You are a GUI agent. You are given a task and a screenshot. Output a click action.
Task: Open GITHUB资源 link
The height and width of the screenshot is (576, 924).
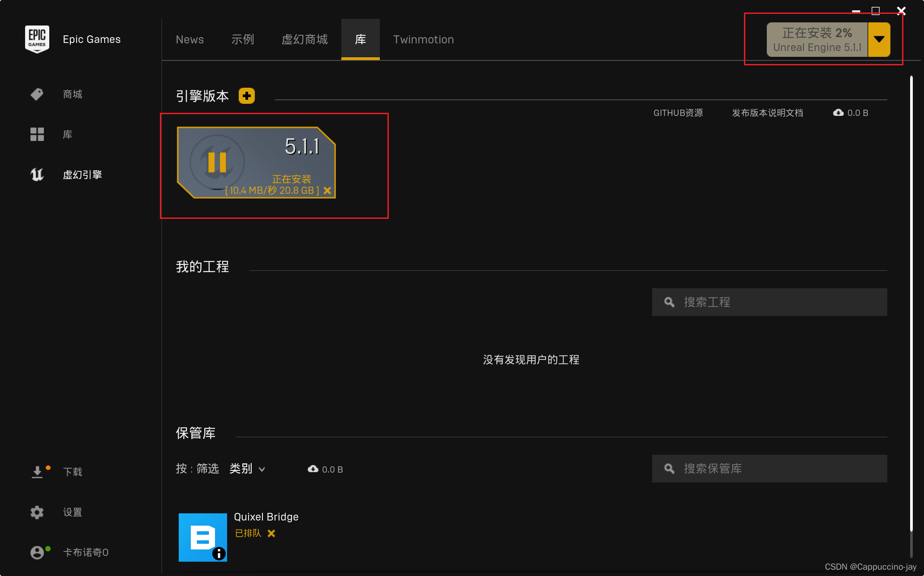coord(678,113)
